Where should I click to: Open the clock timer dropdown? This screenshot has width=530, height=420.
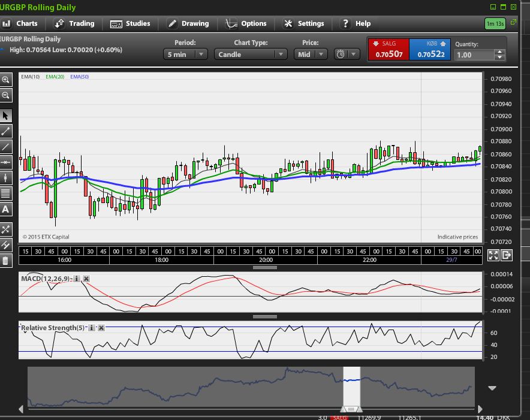point(347,55)
